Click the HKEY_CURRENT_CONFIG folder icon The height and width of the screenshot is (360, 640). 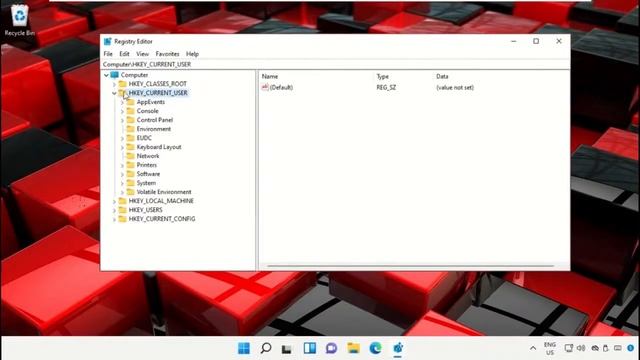(x=122, y=219)
